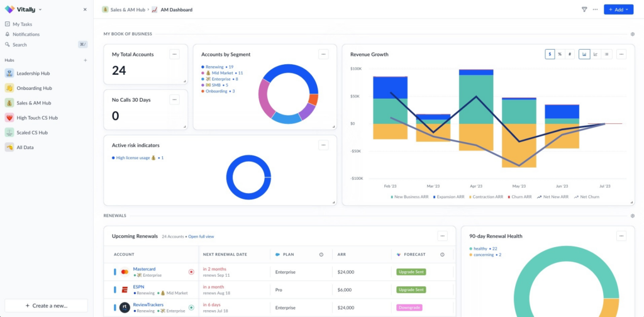The image size is (644, 317).
Task: Open Upcoming Renewals widget options menu
Action: [x=442, y=236]
